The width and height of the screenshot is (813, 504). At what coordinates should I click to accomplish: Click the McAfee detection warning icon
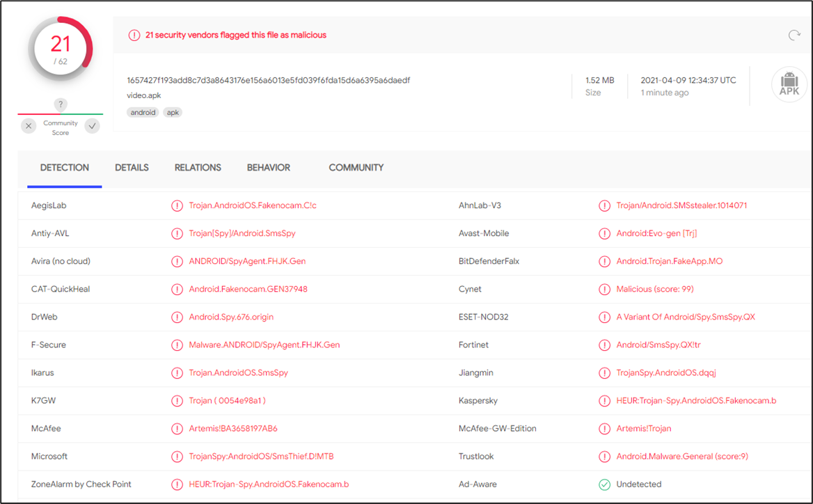[x=177, y=429]
